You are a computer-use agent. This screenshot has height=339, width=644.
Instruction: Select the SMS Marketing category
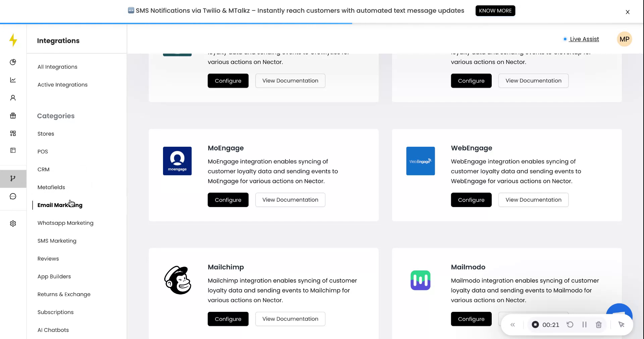click(x=57, y=241)
